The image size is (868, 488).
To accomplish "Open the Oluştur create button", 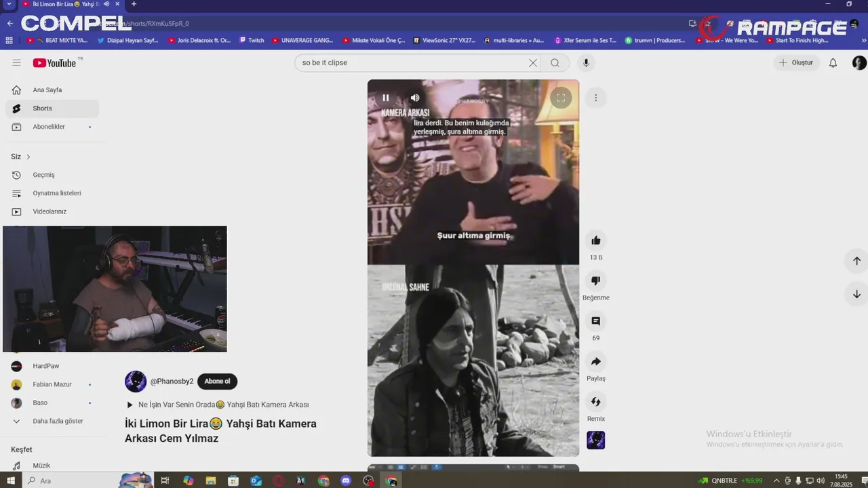I will (797, 62).
